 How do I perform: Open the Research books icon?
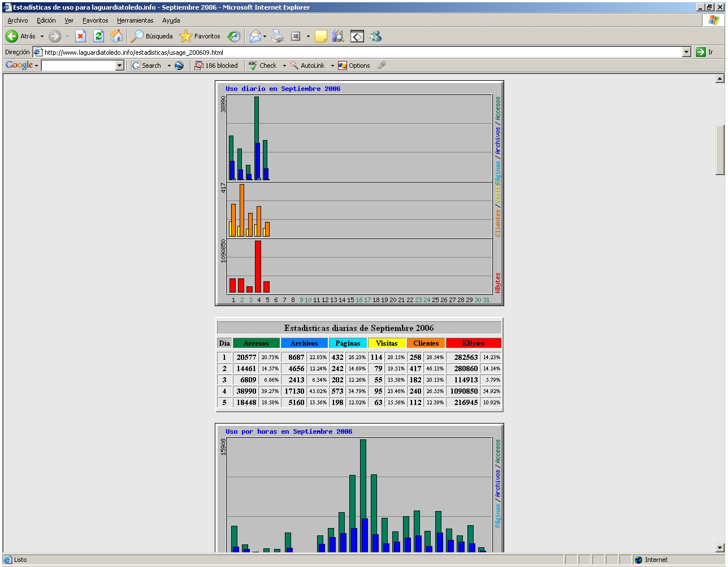point(339,36)
